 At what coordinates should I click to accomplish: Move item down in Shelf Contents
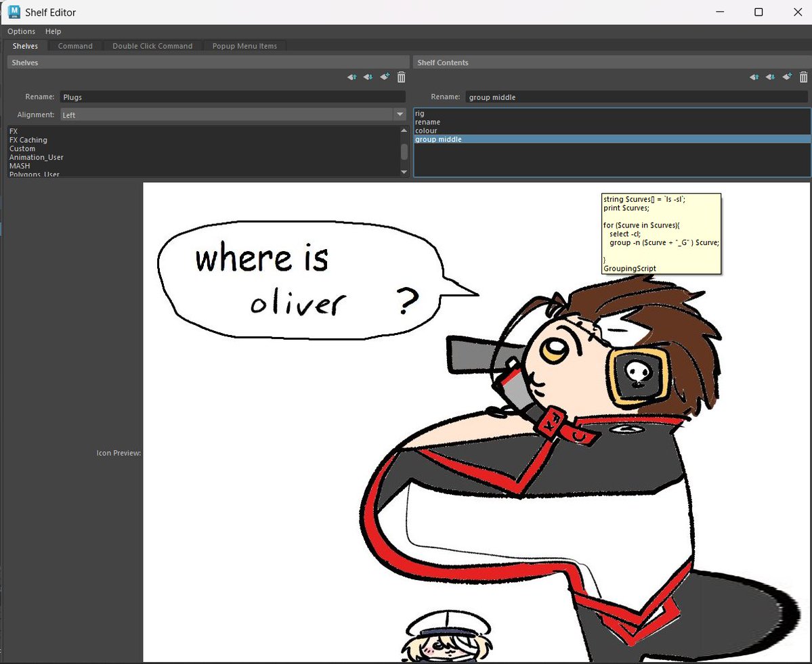pyautogui.click(x=770, y=77)
